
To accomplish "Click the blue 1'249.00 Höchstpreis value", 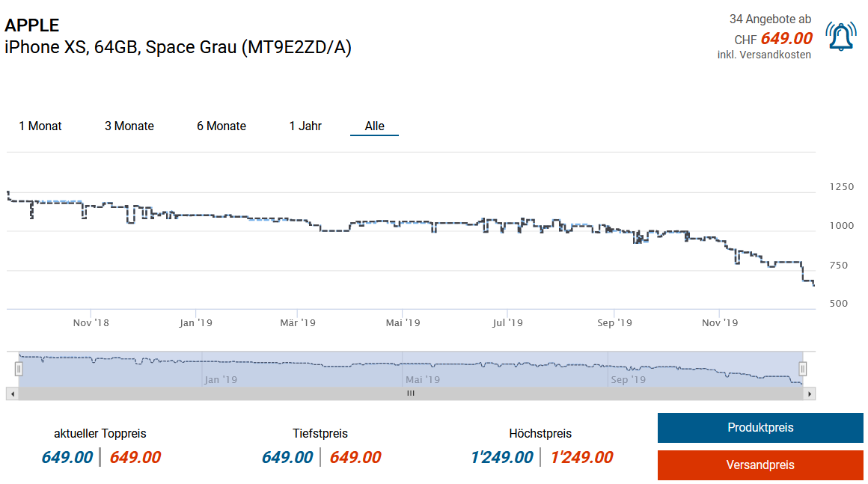I will pyautogui.click(x=501, y=458).
